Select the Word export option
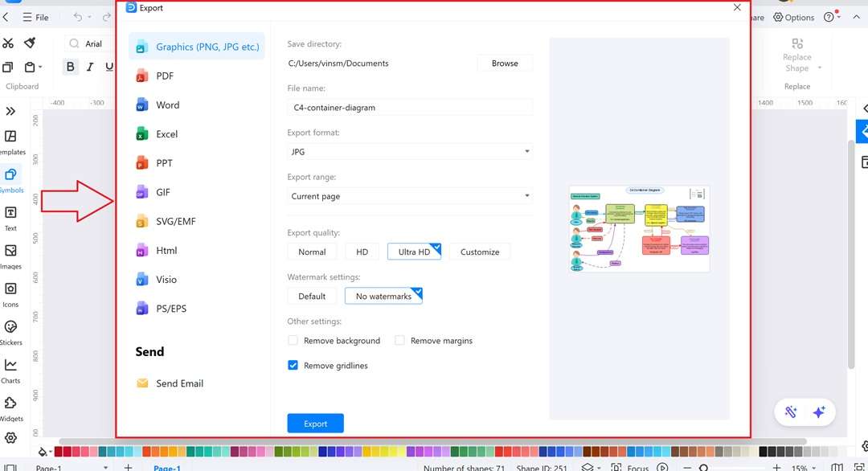868x471 pixels. click(x=168, y=104)
